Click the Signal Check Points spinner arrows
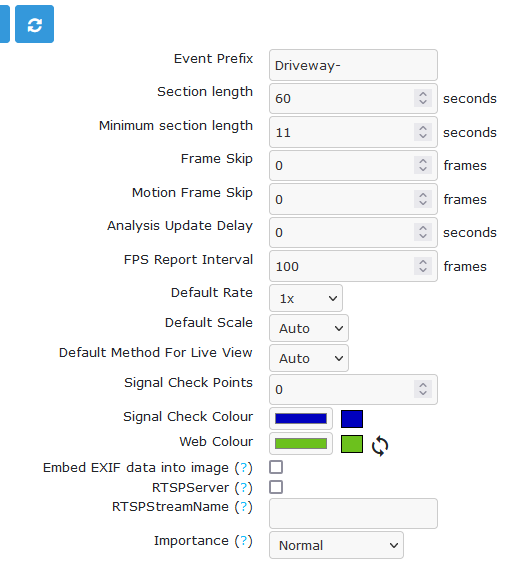This screenshot has width=507, height=569. tap(423, 389)
